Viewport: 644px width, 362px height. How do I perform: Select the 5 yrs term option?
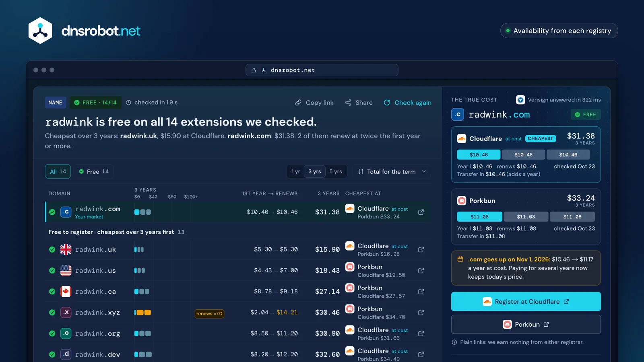pyautogui.click(x=336, y=172)
